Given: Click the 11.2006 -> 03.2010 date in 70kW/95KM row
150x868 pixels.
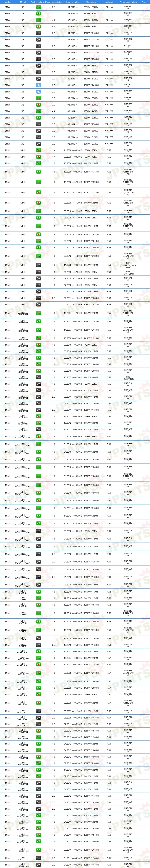Looking at the screenshot, I should click(73, 150).
